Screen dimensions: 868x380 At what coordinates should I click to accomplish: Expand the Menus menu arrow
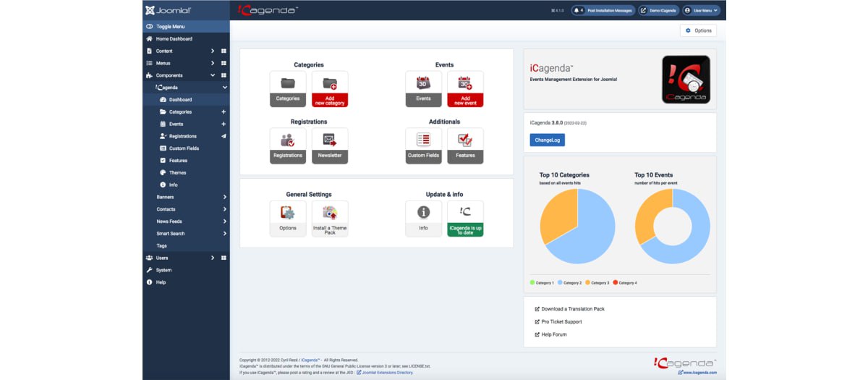213,64
